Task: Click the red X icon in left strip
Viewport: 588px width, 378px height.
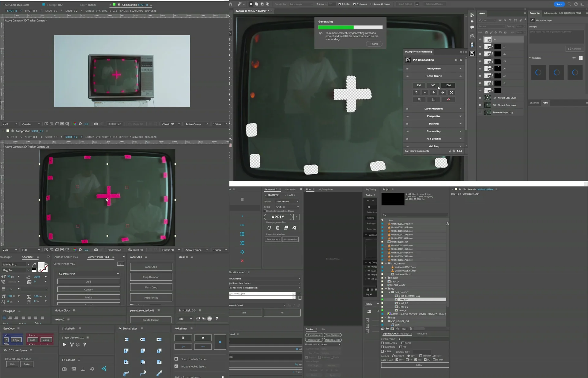Action: tap(242, 261)
